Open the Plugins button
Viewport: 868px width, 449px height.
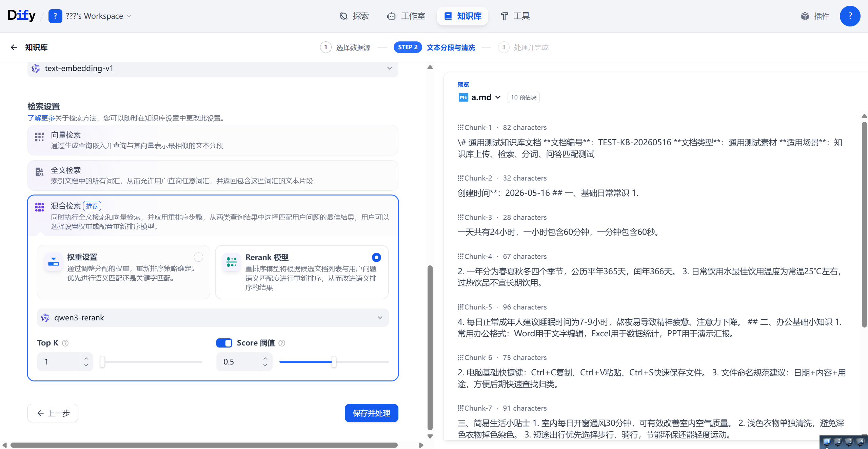point(815,16)
